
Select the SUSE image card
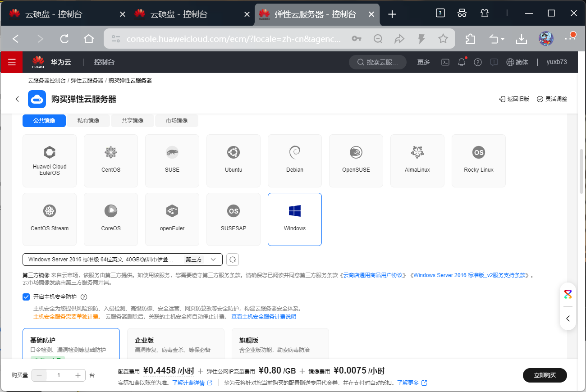(x=172, y=161)
